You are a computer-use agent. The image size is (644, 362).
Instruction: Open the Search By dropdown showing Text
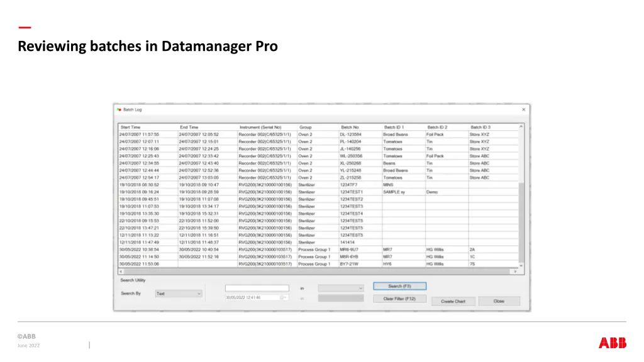pyautogui.click(x=197, y=293)
